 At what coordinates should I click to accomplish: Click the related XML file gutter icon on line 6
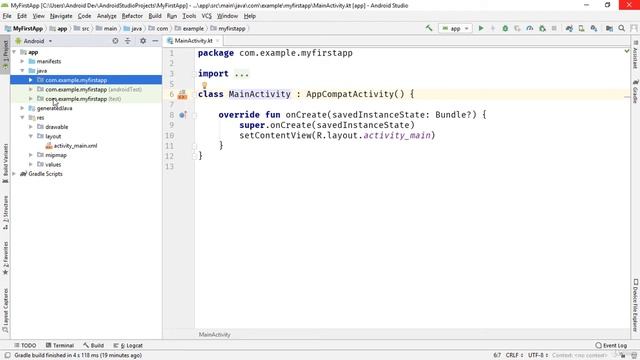(x=182, y=95)
